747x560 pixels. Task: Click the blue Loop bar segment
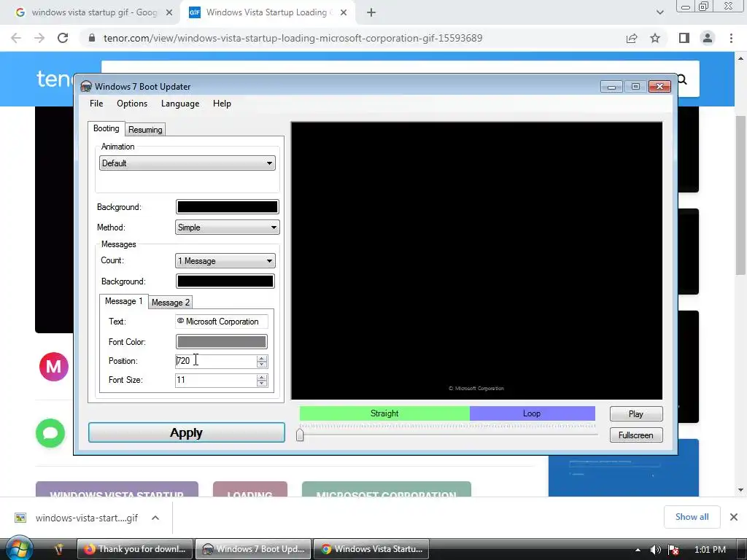[x=532, y=413]
